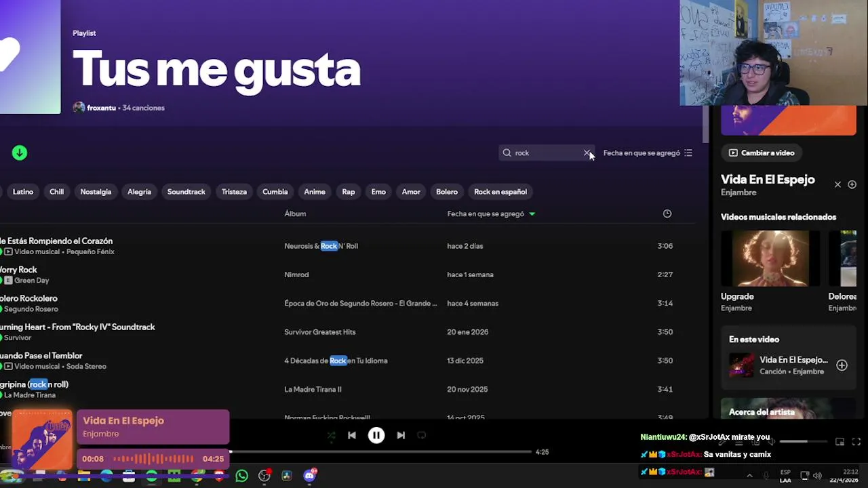Open Discord from the taskbar
The image size is (868, 488).
[x=310, y=476]
